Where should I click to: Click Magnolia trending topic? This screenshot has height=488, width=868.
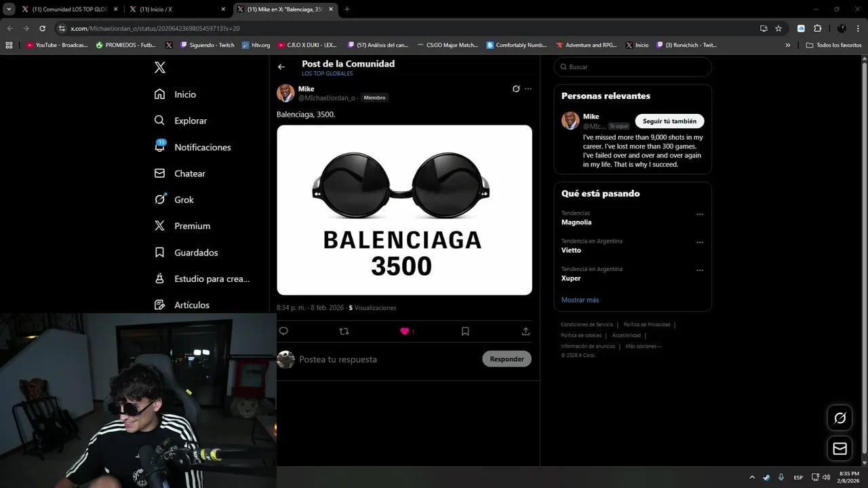[576, 222]
